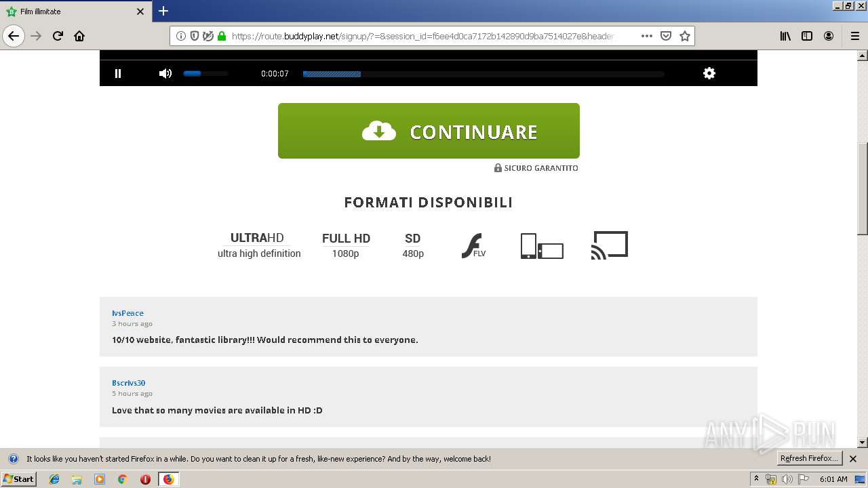This screenshot has height=488, width=868.
Task: Open the Firefox hamburger menu
Action: pyautogui.click(x=854, y=36)
